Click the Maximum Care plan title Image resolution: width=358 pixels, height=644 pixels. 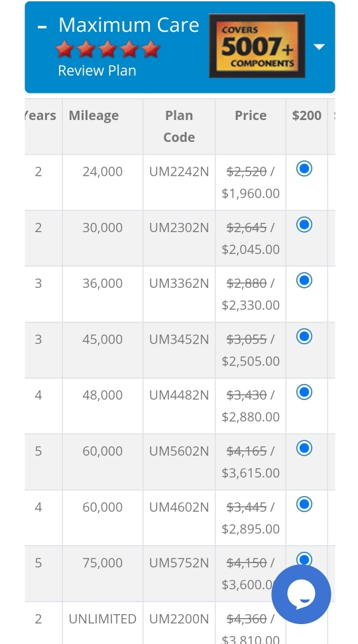(129, 25)
